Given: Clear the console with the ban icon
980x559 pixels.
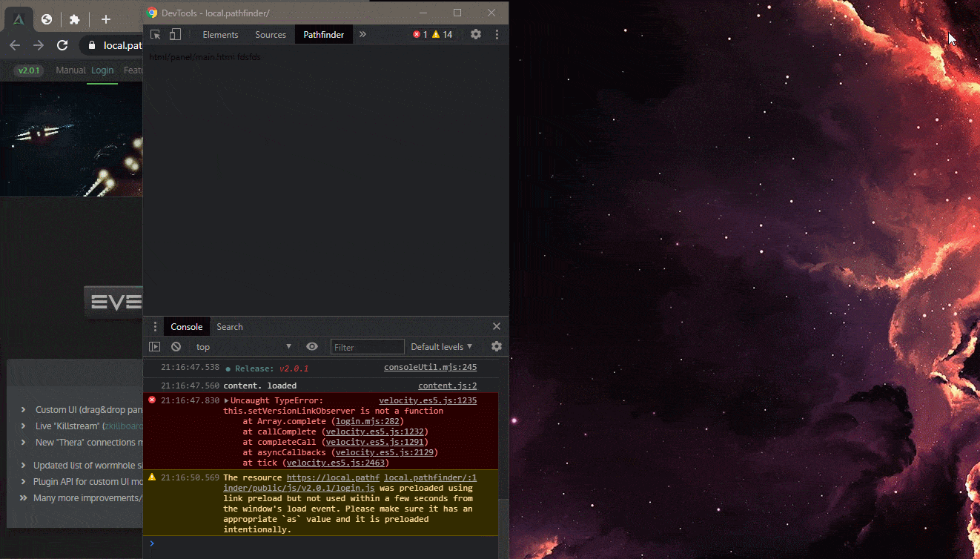Looking at the screenshot, I should [x=176, y=347].
